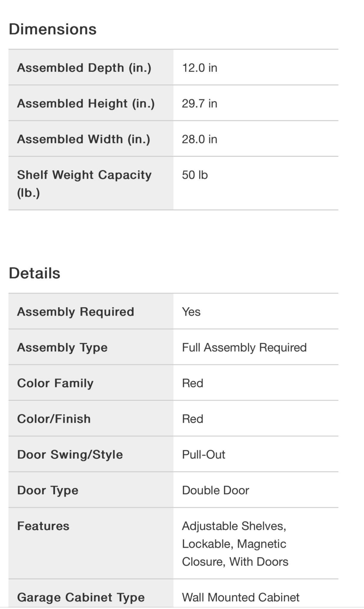Select the Details section heading
364x609 pixels.
click(x=34, y=273)
